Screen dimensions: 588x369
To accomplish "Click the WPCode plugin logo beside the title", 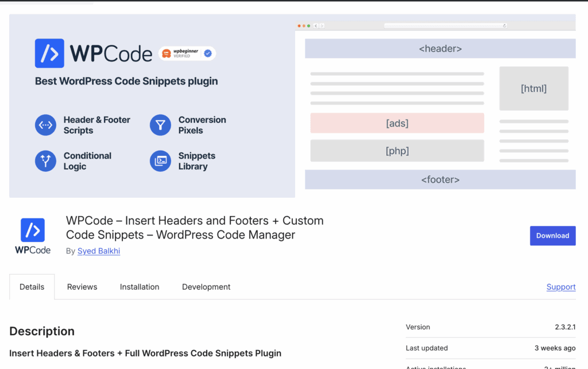I will click(33, 236).
